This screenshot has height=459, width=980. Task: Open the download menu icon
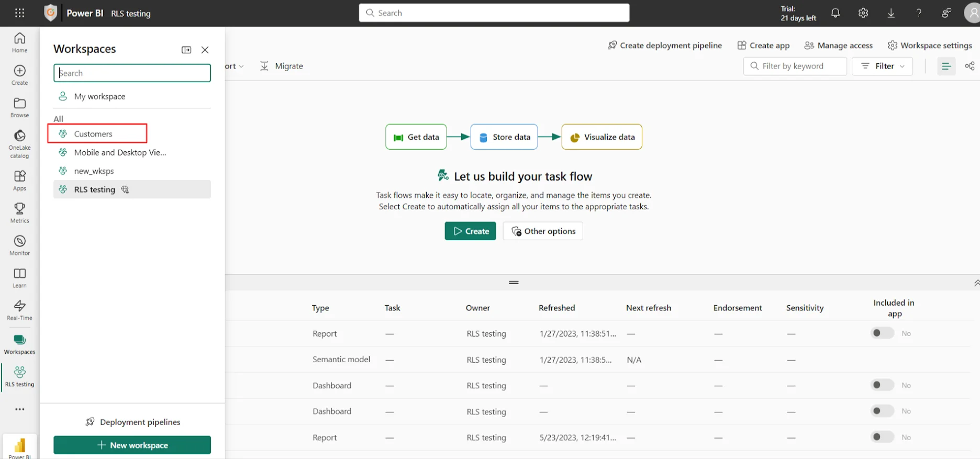pos(891,13)
